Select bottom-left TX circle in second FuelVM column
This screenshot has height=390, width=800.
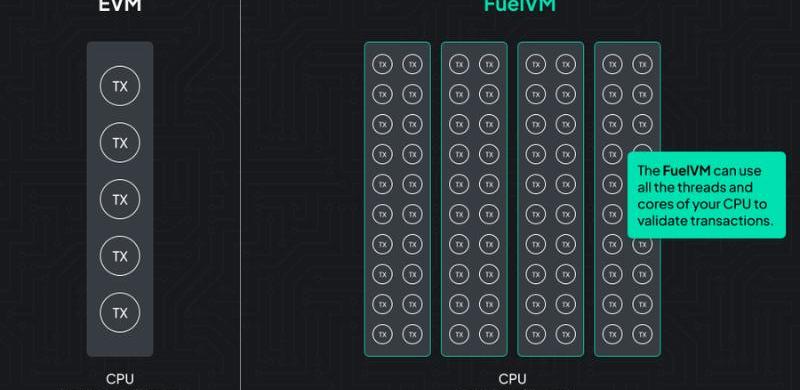pos(459,334)
